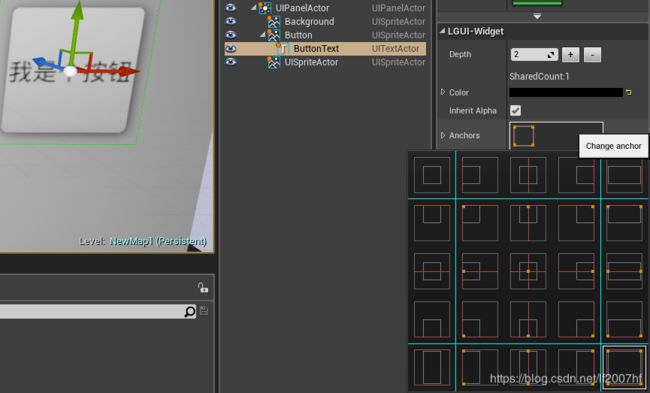The width and height of the screenshot is (650, 393).
Task: Pick horizontal-right-only preset in header row
Action: tap(576, 175)
